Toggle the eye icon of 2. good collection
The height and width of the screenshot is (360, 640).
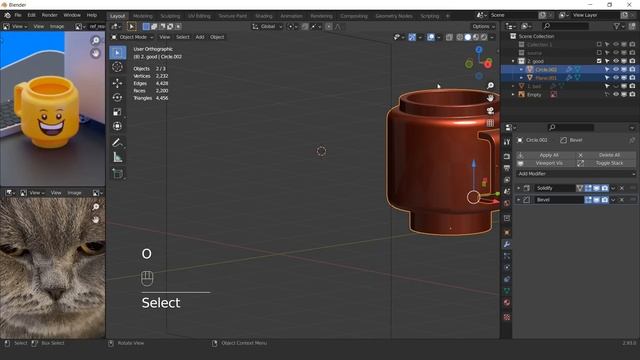pyautogui.click(x=616, y=61)
